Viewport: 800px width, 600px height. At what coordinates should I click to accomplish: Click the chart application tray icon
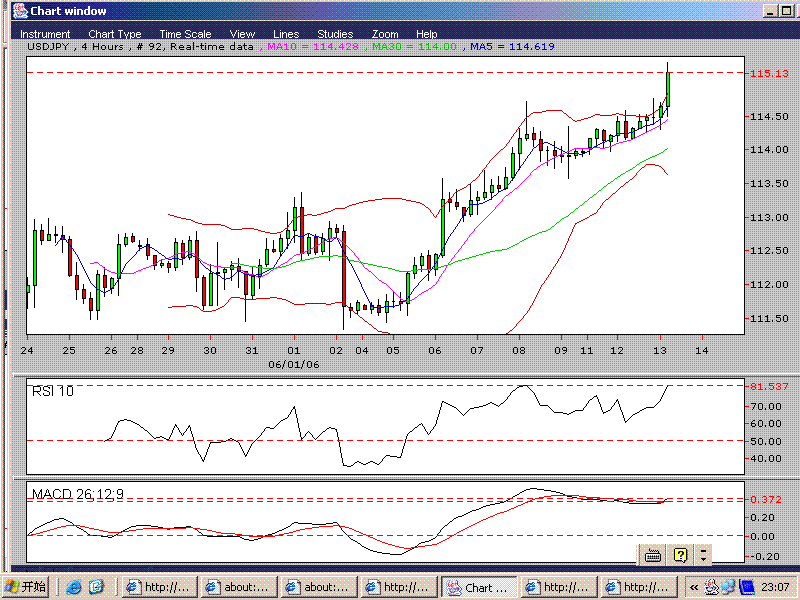(x=711, y=587)
